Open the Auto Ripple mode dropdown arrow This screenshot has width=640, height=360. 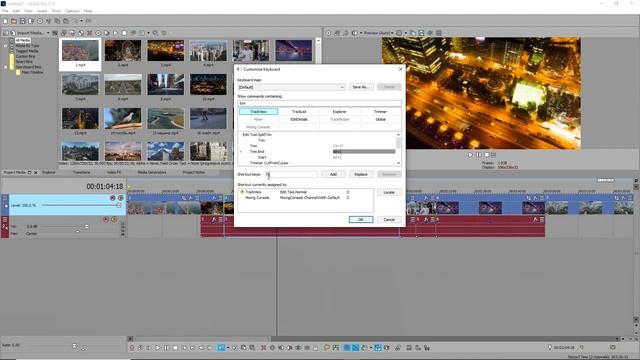[371, 348]
